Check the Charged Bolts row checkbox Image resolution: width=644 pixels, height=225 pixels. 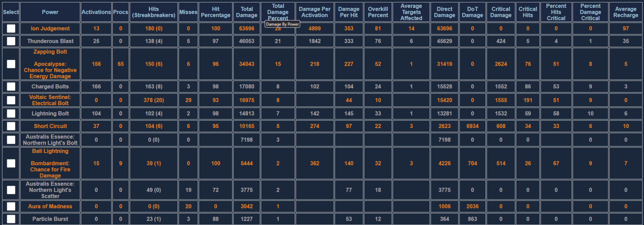[x=11, y=87]
